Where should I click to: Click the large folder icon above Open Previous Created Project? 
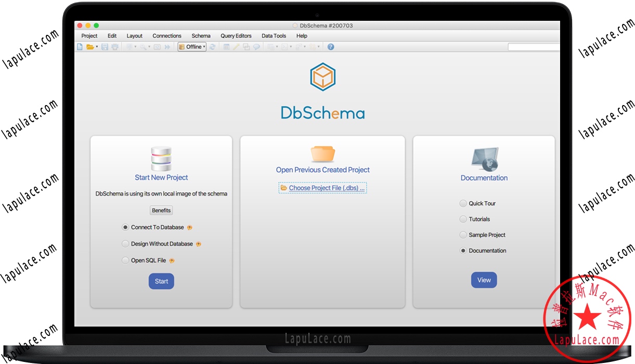click(323, 154)
